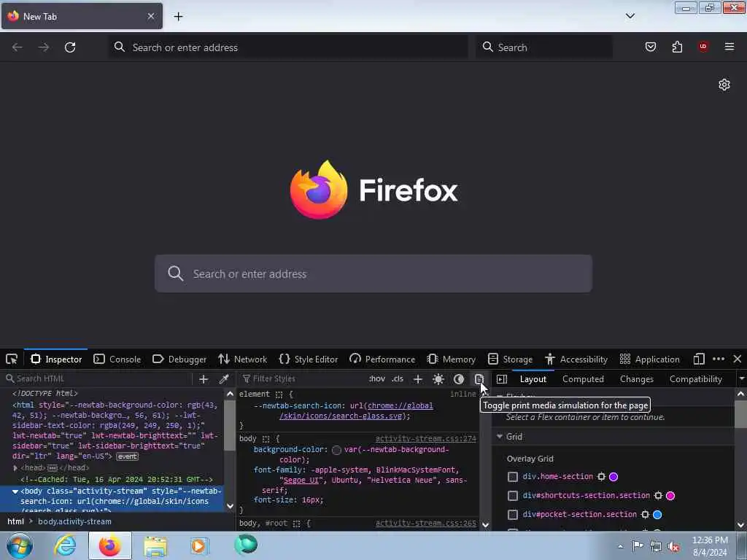Highlight div#pocket-section node via target icon
The width and height of the screenshot is (747, 560).
[x=645, y=515]
